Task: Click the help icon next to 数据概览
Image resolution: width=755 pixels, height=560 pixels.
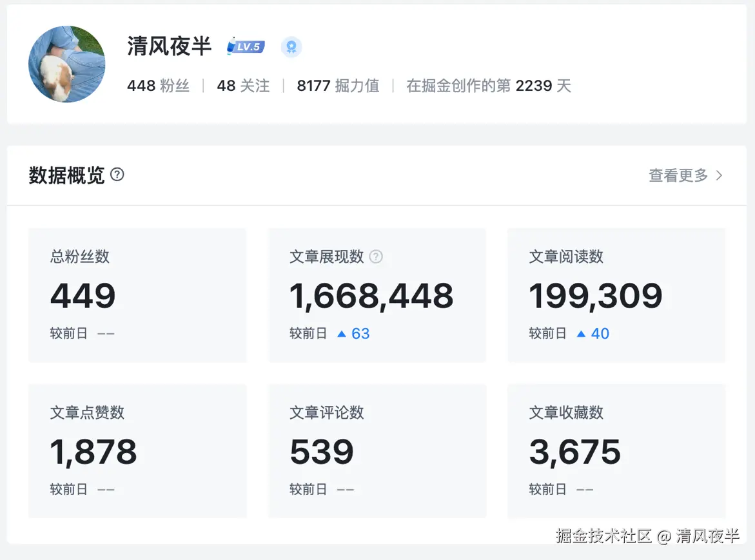Action: [x=117, y=174]
